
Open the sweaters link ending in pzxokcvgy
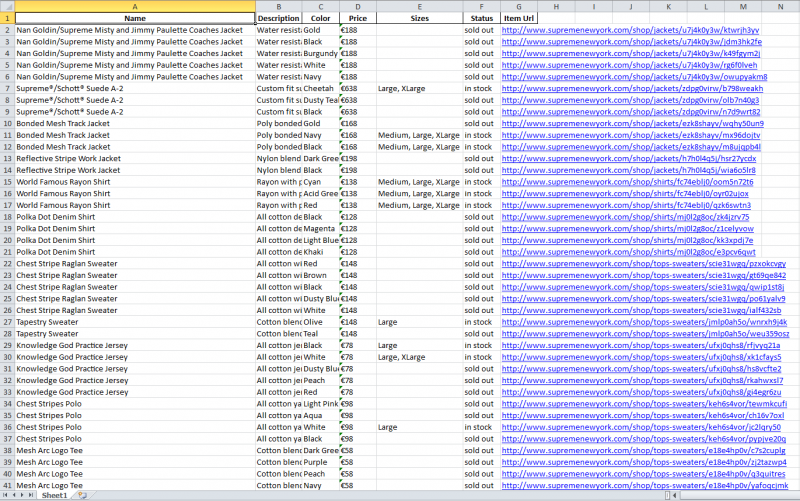click(643, 264)
